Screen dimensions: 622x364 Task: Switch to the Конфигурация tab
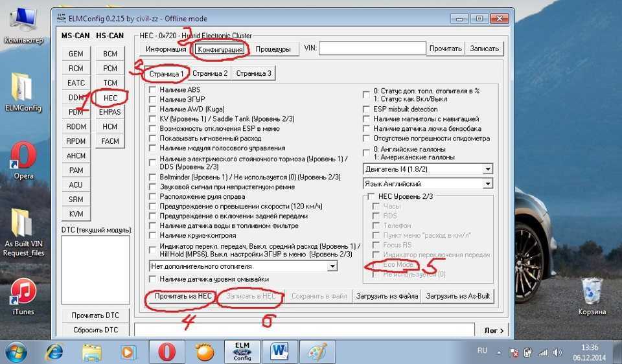pyautogui.click(x=220, y=50)
